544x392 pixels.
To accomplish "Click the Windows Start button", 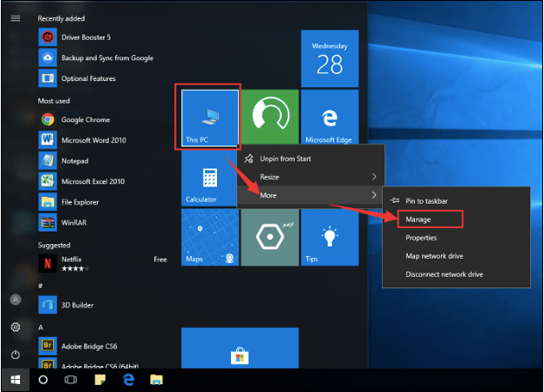I will click(x=16, y=380).
